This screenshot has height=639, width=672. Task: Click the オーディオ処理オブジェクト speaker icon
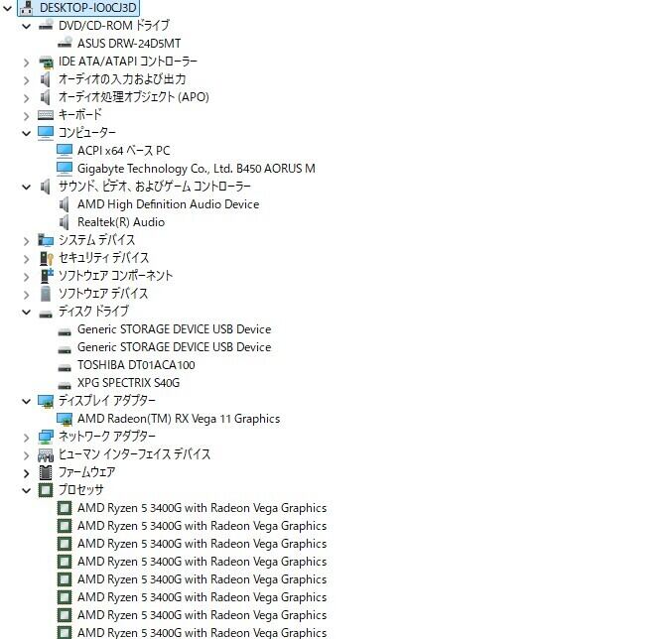pos(45,97)
